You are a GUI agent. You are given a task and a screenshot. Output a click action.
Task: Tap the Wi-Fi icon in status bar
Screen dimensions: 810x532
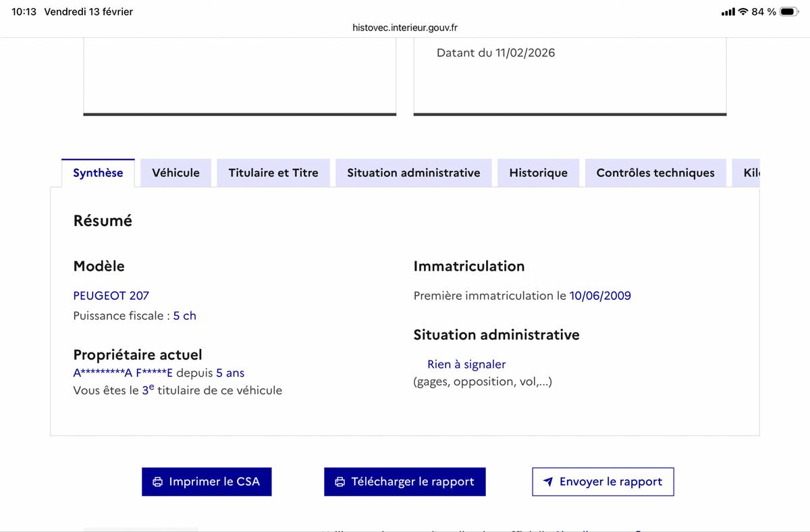(x=743, y=12)
